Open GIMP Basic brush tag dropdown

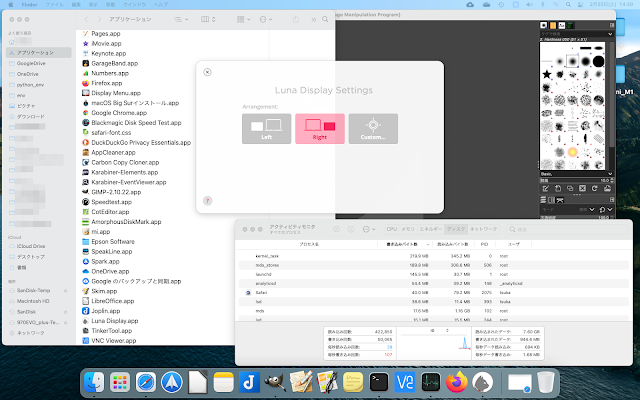(x=610, y=174)
